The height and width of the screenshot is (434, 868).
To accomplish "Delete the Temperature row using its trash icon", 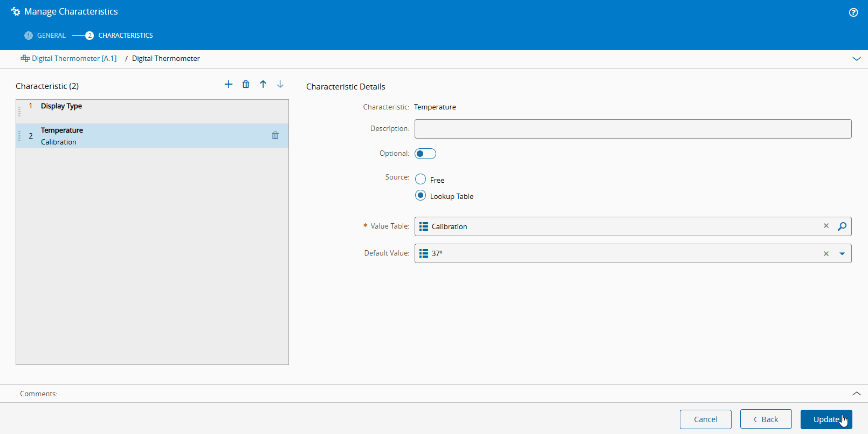I will 275,136.
